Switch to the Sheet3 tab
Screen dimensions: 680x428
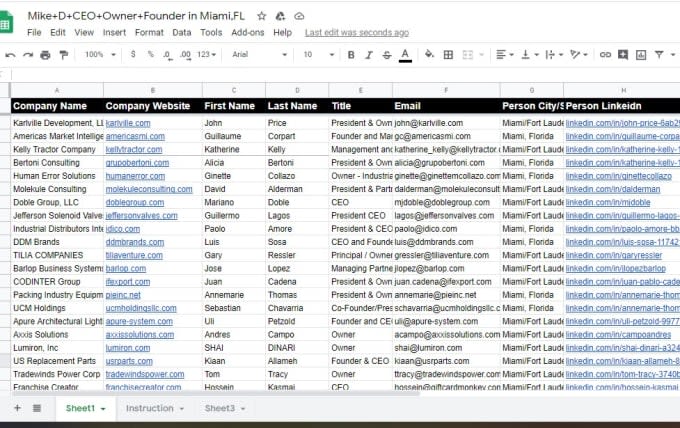(220, 408)
